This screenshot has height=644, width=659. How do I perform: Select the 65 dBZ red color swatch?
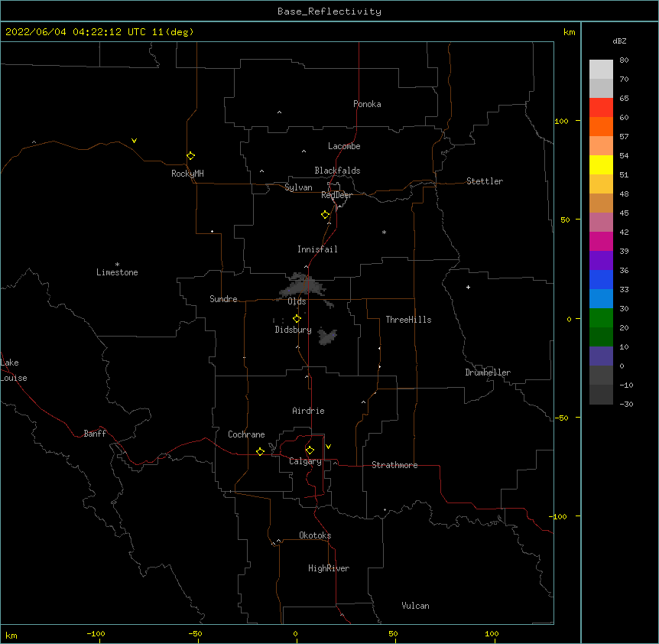(601, 107)
